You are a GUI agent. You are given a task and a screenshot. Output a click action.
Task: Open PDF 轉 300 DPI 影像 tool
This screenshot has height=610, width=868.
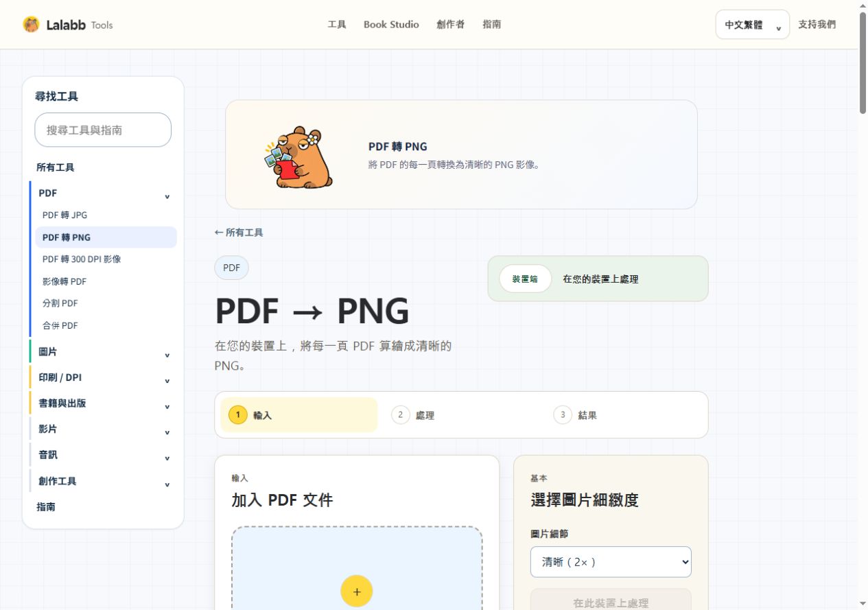click(x=82, y=259)
